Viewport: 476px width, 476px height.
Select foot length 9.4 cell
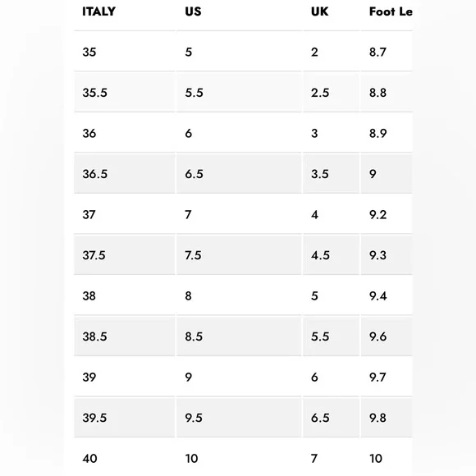click(387, 296)
